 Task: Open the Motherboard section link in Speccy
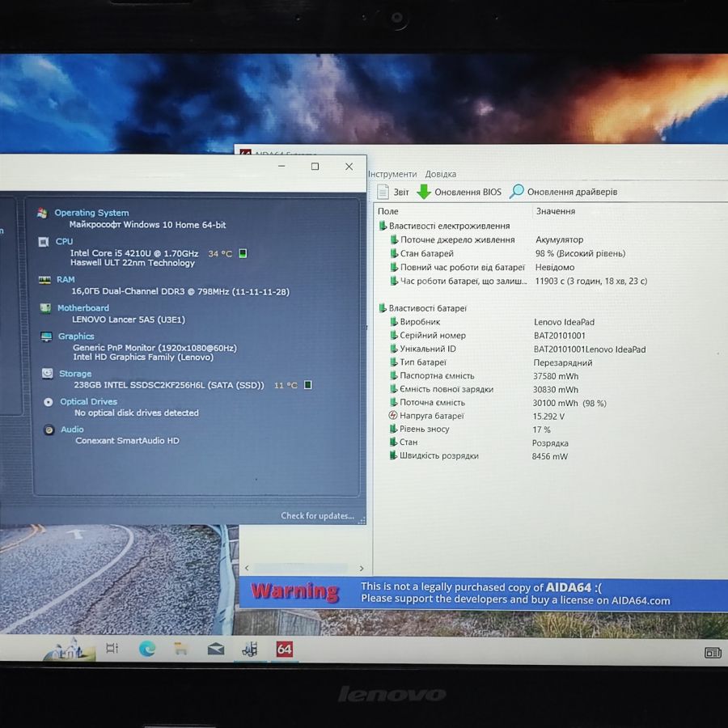pos(83,308)
